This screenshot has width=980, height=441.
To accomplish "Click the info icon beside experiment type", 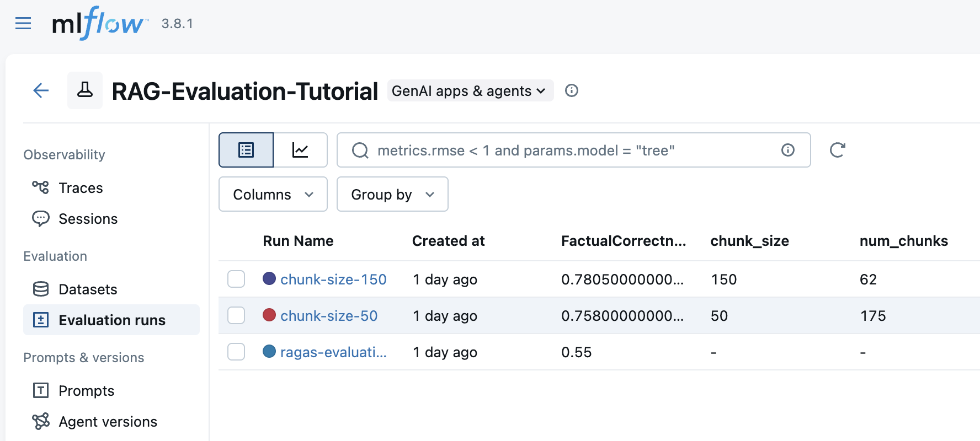I will [572, 90].
